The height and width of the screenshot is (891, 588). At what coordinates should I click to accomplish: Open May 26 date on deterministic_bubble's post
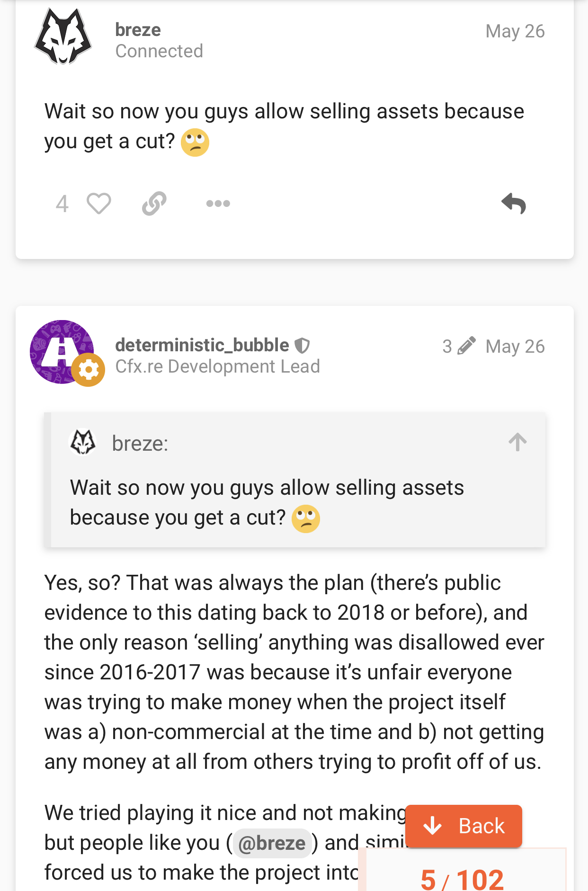pyautogui.click(x=515, y=347)
